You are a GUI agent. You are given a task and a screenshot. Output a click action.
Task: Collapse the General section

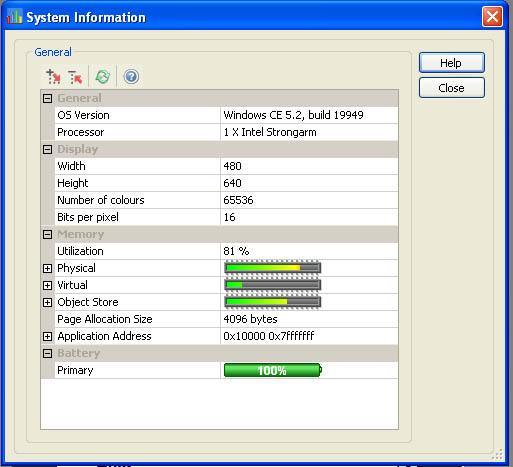click(47, 98)
